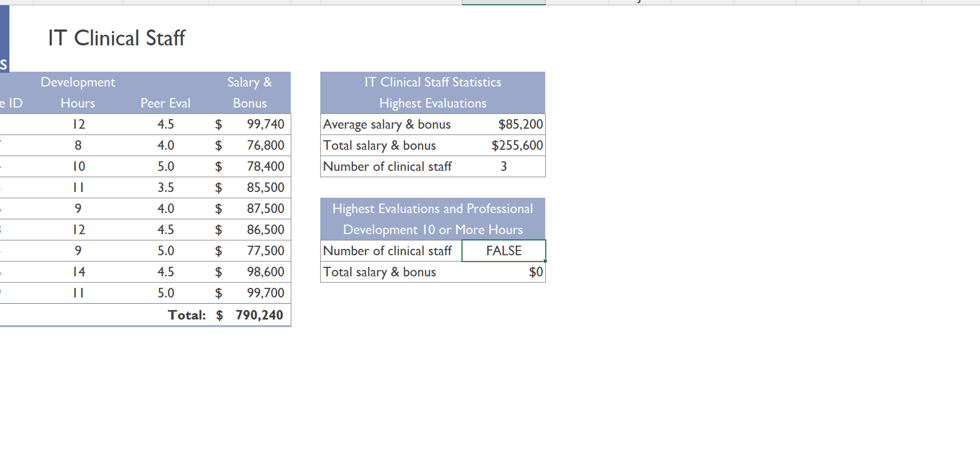The image size is (980, 469).
Task: Select the Highest Evaluations and Professional Development header
Action: (433, 219)
